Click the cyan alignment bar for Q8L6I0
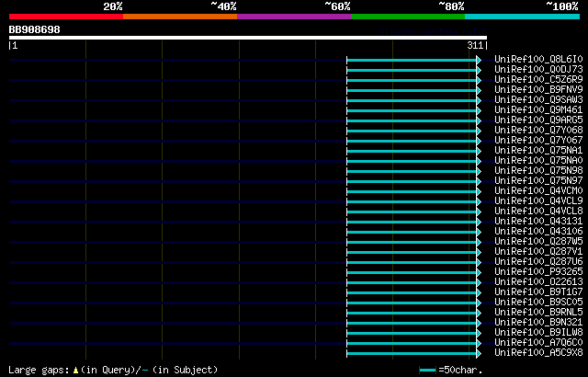 412,60
